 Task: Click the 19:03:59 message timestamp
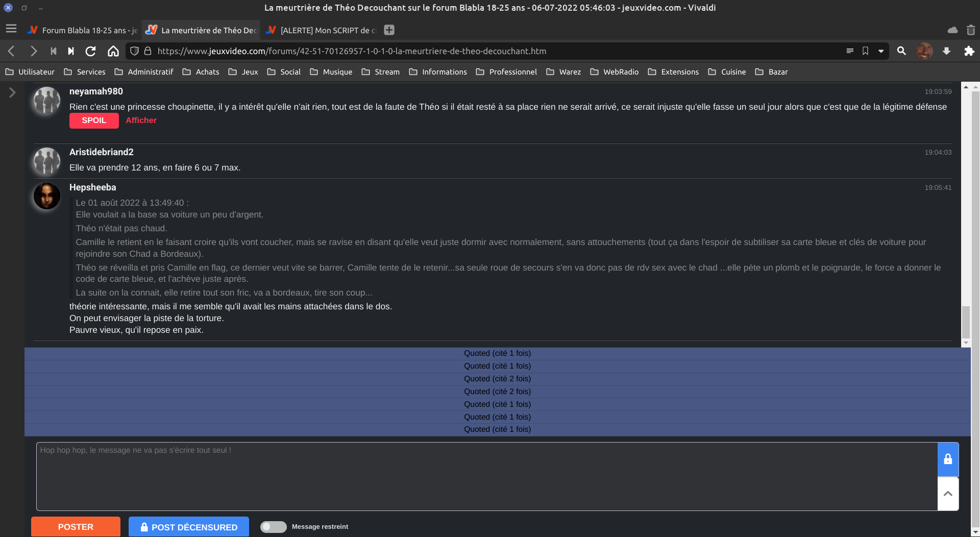(x=938, y=92)
